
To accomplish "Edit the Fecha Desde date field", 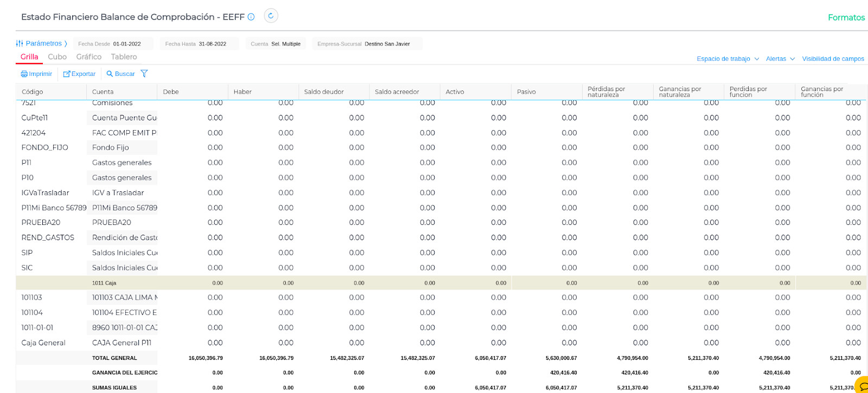I will 127,44.
